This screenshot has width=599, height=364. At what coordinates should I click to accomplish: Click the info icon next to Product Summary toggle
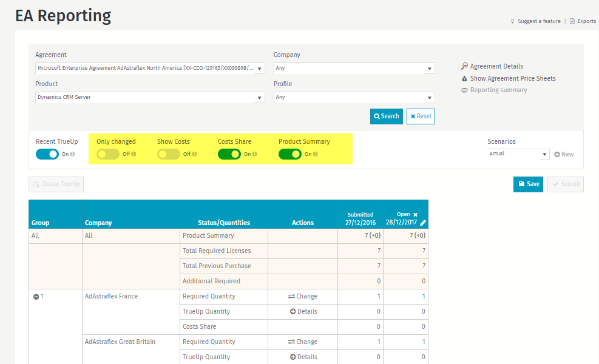[x=315, y=154]
